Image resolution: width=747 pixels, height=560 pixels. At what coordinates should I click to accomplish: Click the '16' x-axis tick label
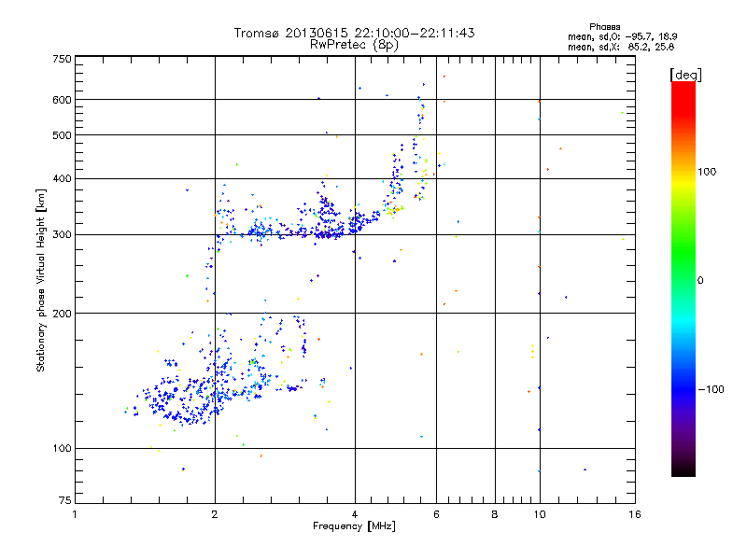635,514
